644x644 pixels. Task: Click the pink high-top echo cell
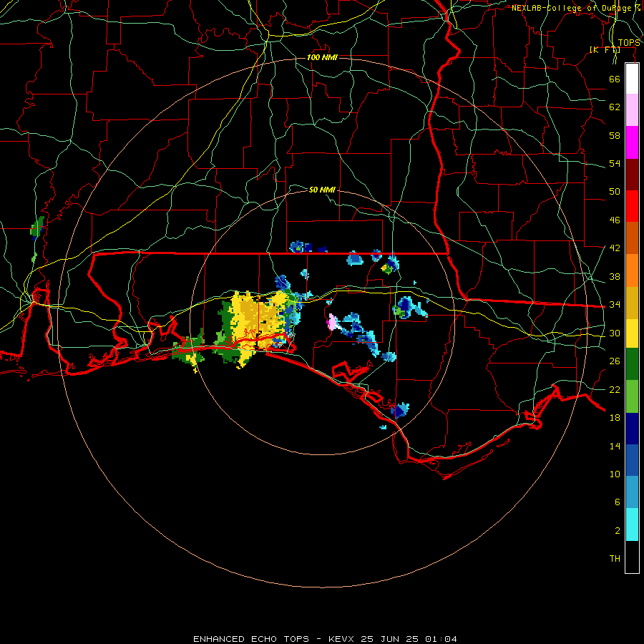(332, 323)
